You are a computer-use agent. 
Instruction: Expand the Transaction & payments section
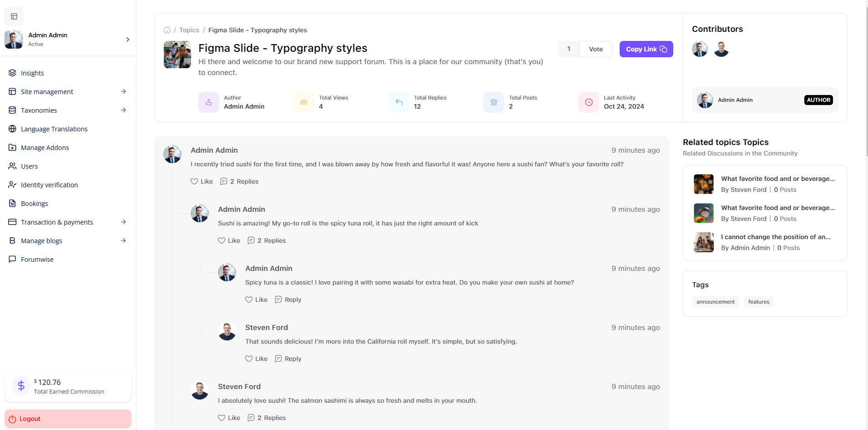[123, 222]
